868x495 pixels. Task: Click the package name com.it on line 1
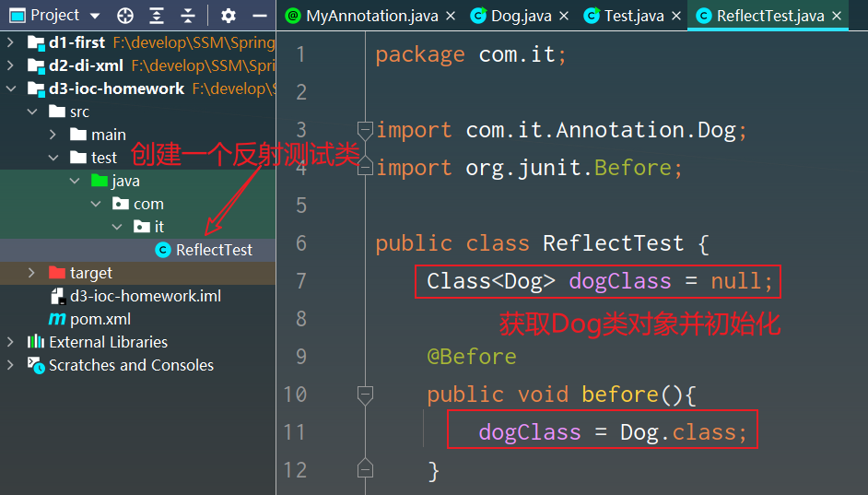(x=517, y=54)
